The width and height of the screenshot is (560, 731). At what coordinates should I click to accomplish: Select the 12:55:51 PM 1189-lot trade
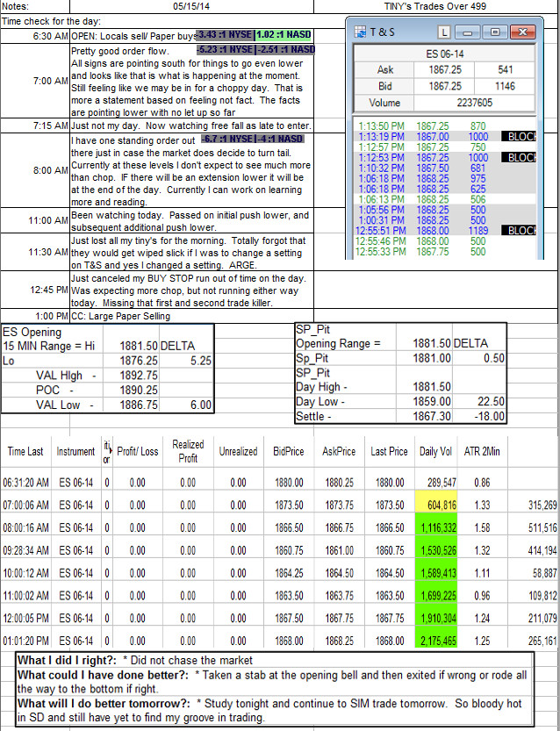point(445,231)
